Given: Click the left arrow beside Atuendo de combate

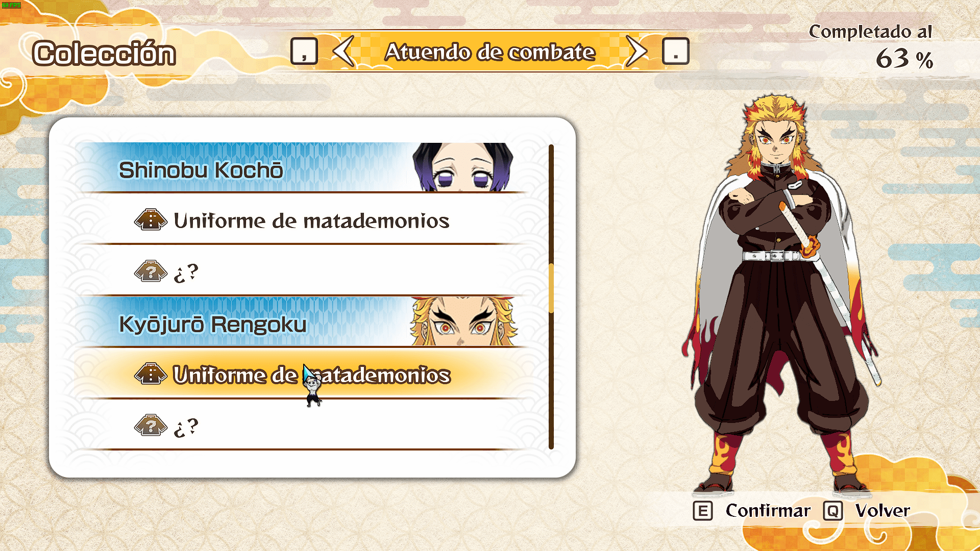Looking at the screenshot, I should pyautogui.click(x=344, y=51).
